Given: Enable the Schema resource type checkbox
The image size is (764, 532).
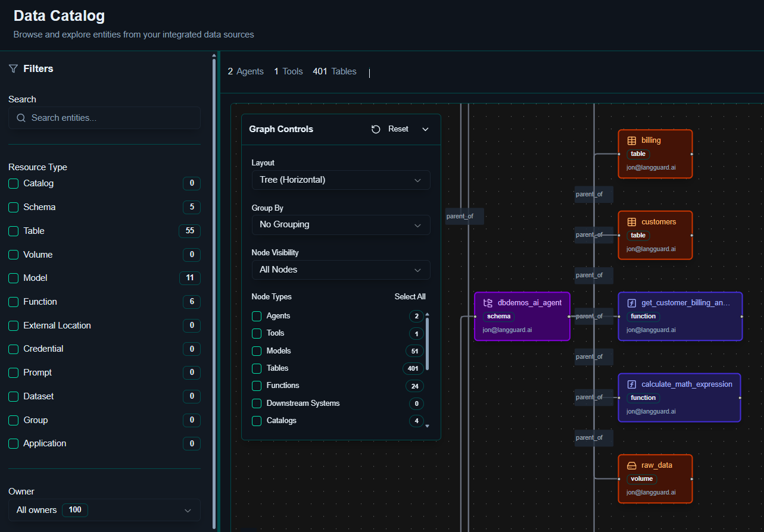Looking at the screenshot, I should tap(14, 208).
